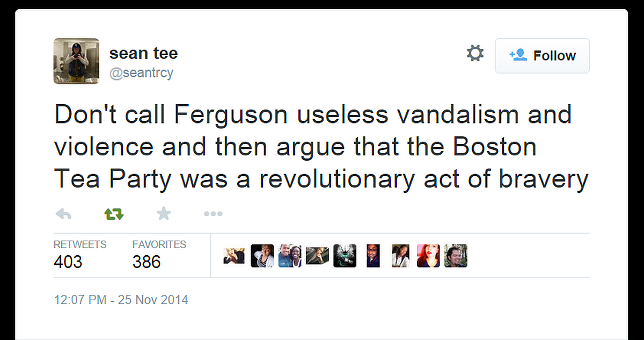This screenshot has height=340, width=644.
Task: Open first retweeter avatar with blonde hair
Action: pyautogui.click(x=234, y=256)
